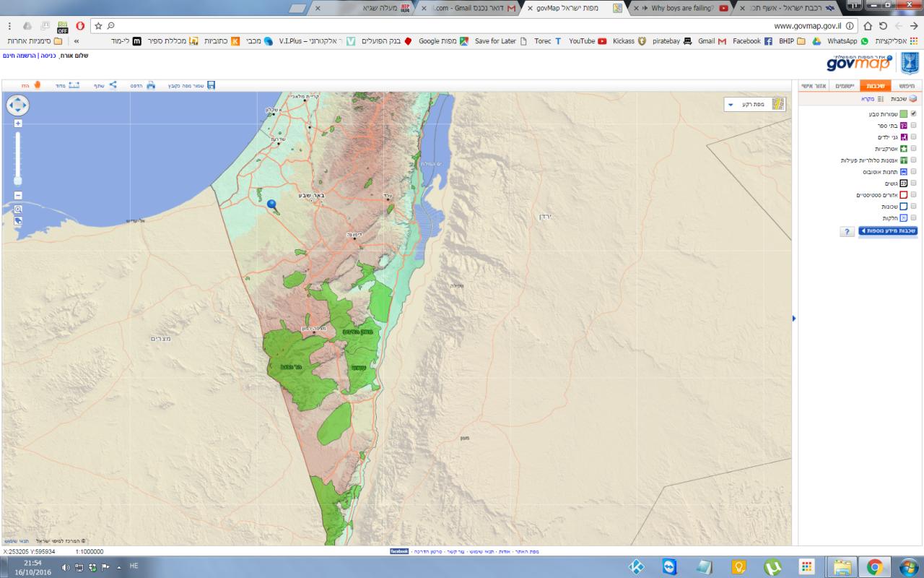924x578 pixels.
Task: Enable the schools layer checkbox
Action: tap(913, 126)
